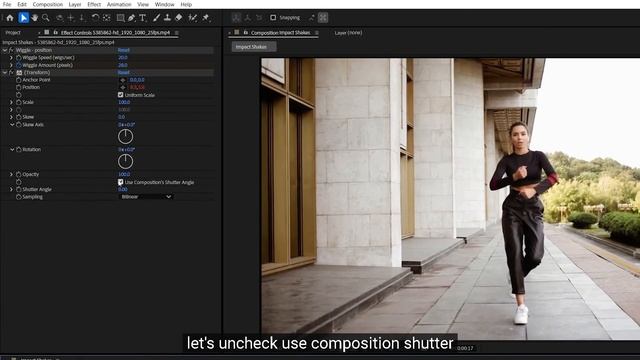Select the Rectangle shape tool
This screenshot has width=640, height=360.
[x=120, y=18]
